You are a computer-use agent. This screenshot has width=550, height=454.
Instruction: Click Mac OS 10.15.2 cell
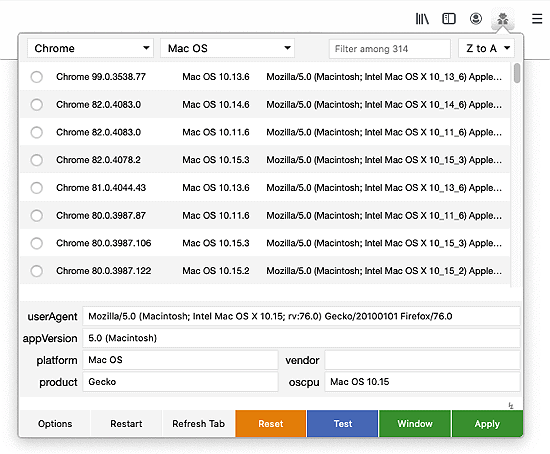[x=216, y=271]
